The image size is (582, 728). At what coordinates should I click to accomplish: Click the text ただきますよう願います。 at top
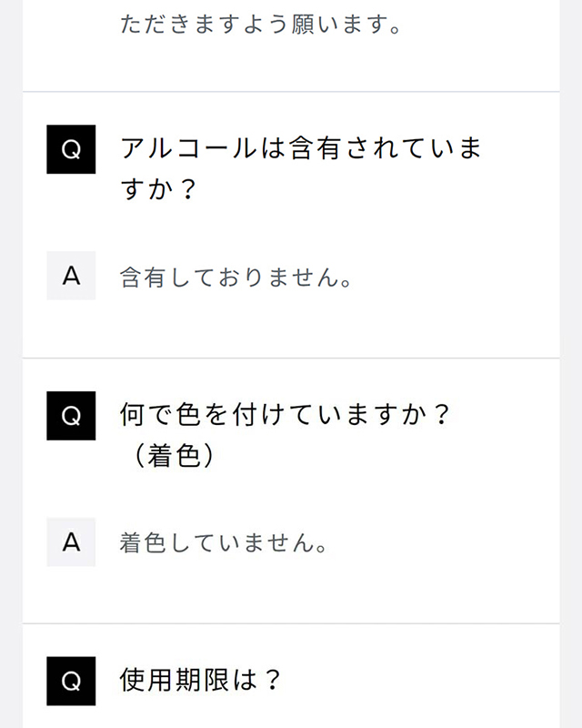tap(261, 25)
